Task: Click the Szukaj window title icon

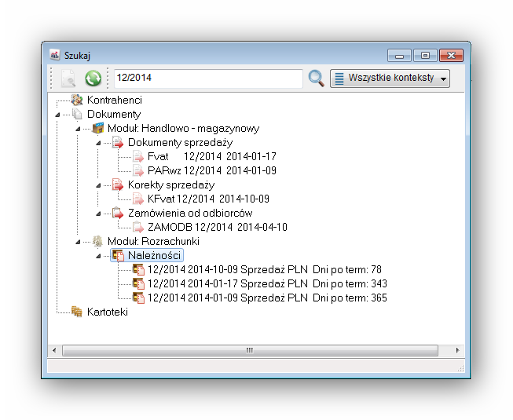Action: point(55,55)
